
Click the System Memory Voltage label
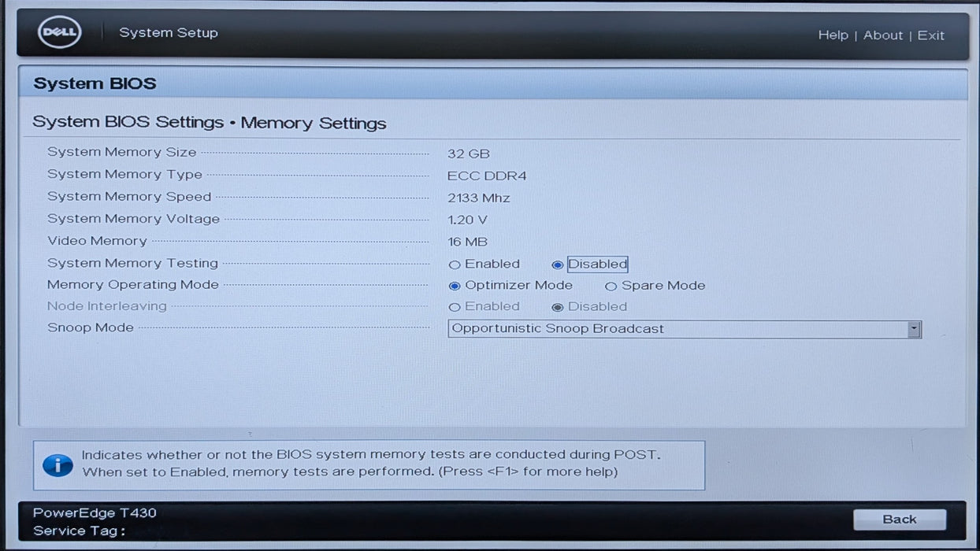pos(133,218)
